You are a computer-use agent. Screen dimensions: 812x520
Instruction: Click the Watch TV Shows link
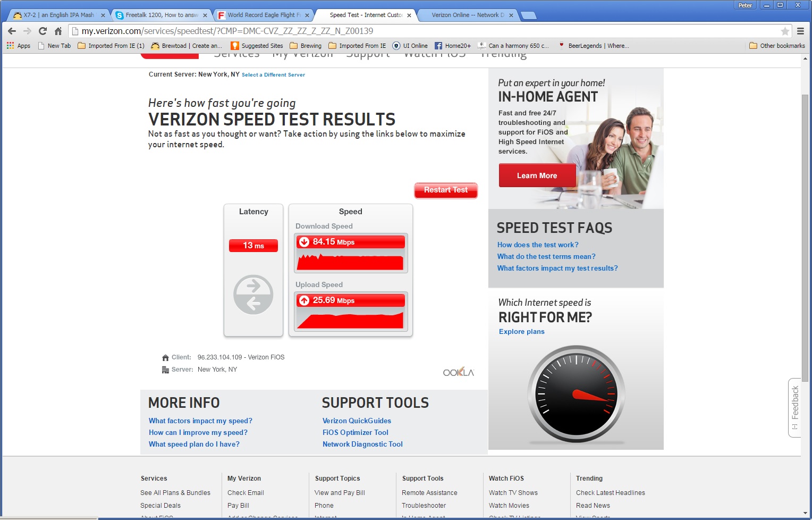pyautogui.click(x=513, y=493)
